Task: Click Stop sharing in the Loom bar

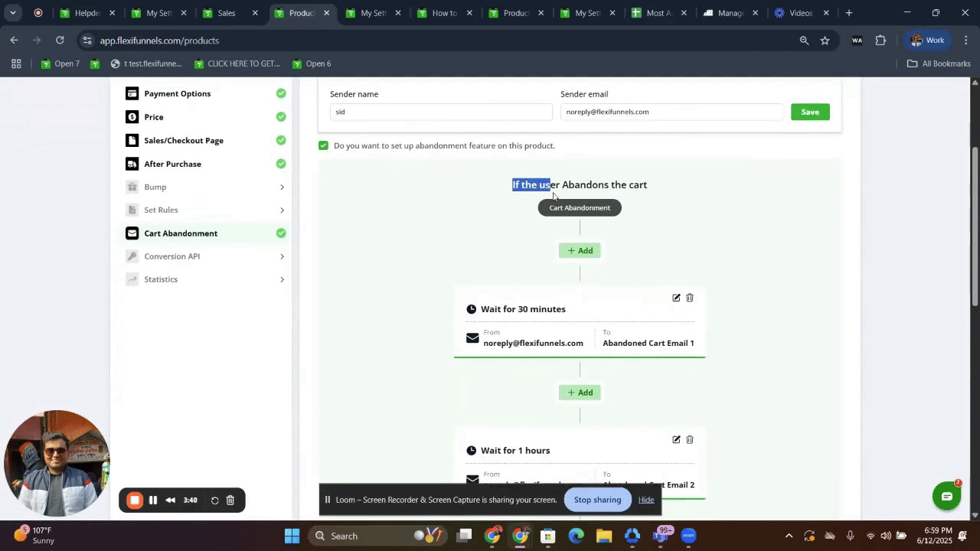Action: coord(597,500)
